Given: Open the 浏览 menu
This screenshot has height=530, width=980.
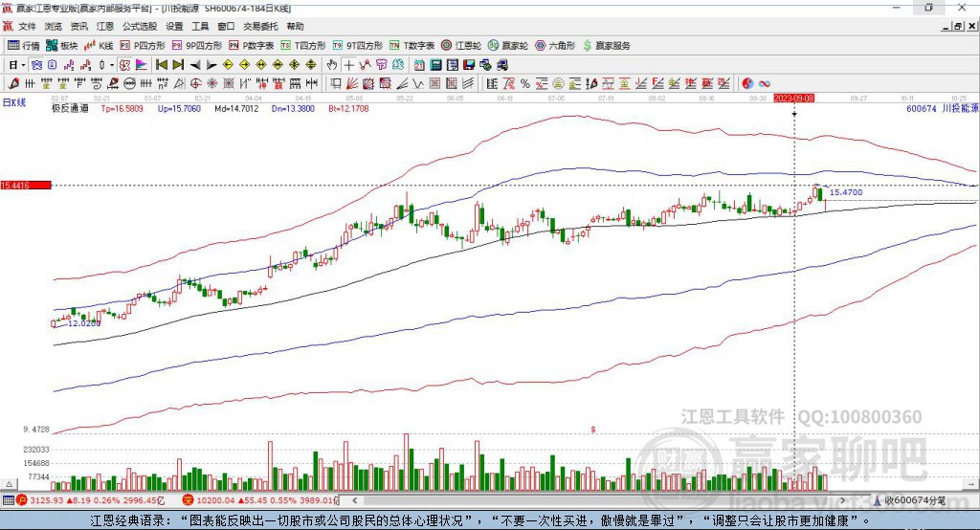Looking at the screenshot, I should [x=54, y=26].
